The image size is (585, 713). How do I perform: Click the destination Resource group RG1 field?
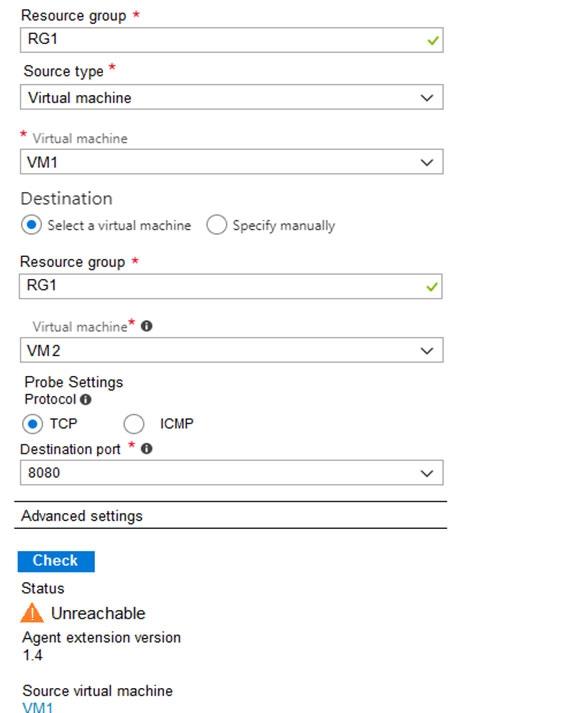click(x=230, y=286)
